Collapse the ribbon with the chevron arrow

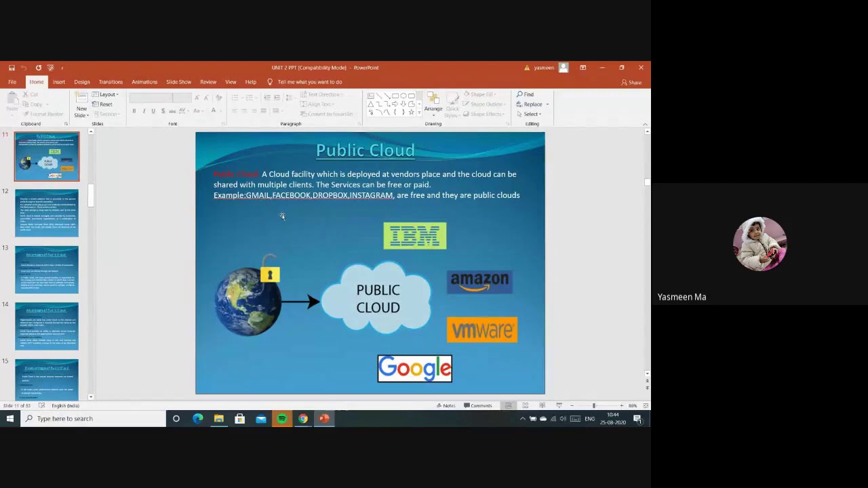click(645, 124)
